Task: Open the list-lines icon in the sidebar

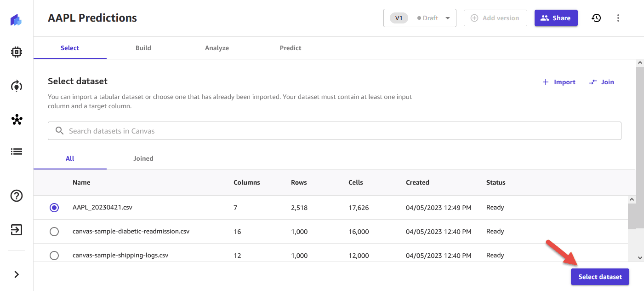Action: (17, 151)
